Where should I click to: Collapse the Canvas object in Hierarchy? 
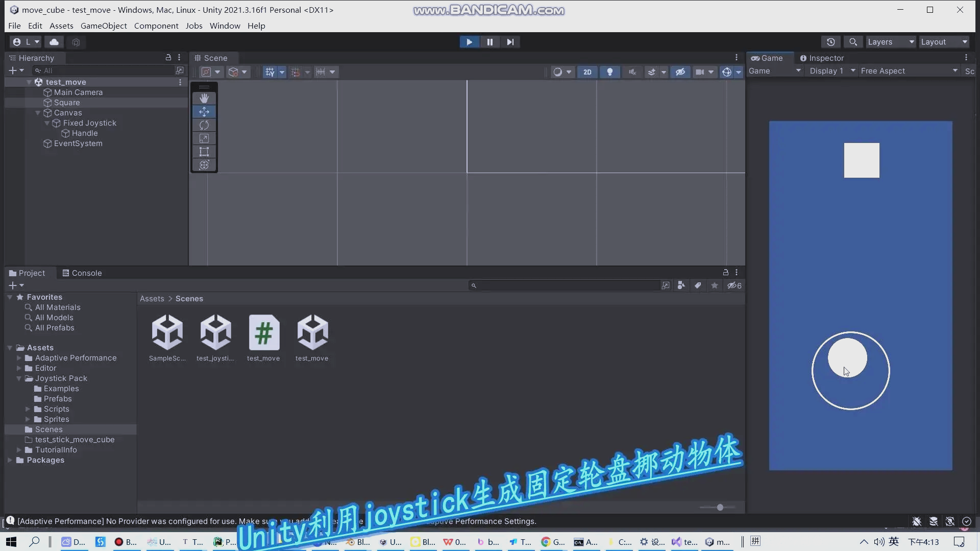coord(38,113)
